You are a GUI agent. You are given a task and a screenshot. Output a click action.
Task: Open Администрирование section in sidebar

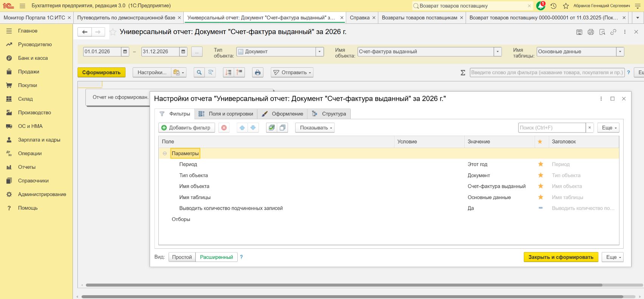coord(42,194)
